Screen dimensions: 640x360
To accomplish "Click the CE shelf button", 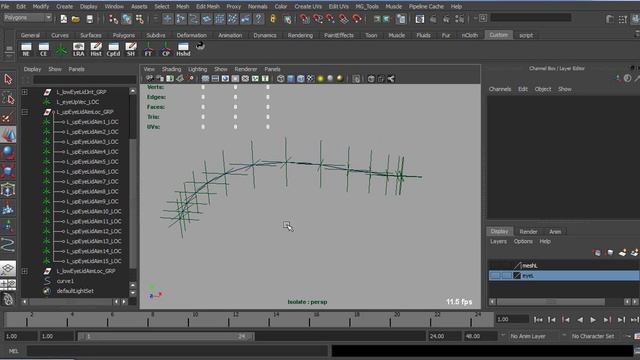I will click(x=43, y=49).
